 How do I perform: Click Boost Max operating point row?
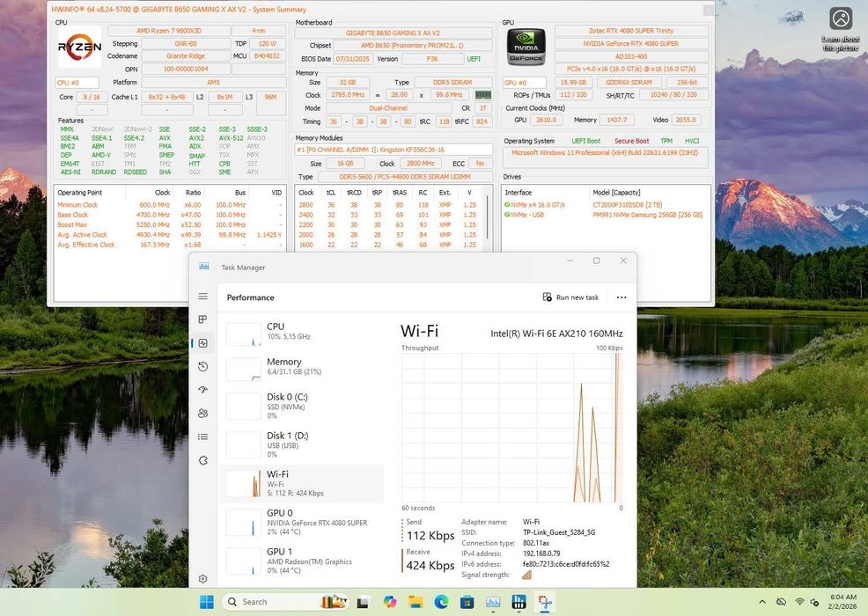pos(169,224)
